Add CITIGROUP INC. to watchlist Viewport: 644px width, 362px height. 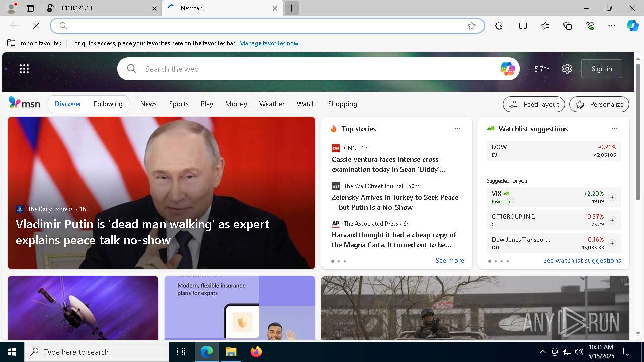pos(612,220)
